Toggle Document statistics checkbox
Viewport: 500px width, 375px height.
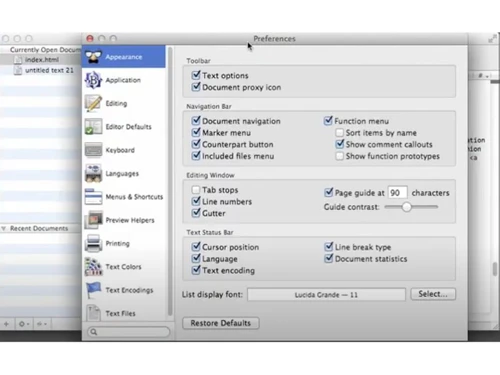(x=329, y=258)
